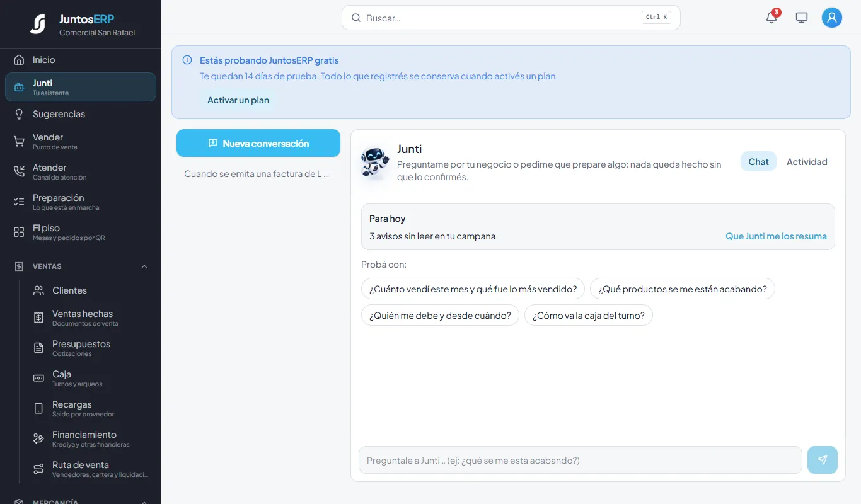The width and height of the screenshot is (861, 504).
Task: Click the Vender shopping cart icon
Action: 19,141
